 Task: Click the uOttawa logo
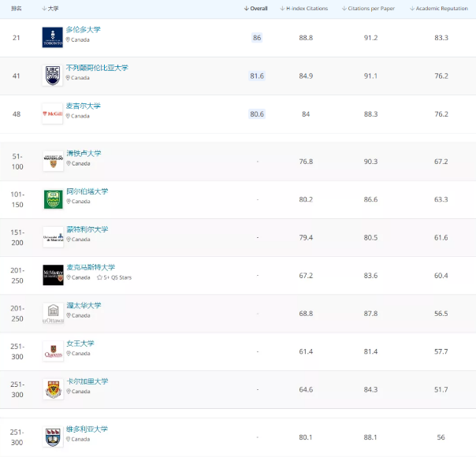click(x=53, y=314)
